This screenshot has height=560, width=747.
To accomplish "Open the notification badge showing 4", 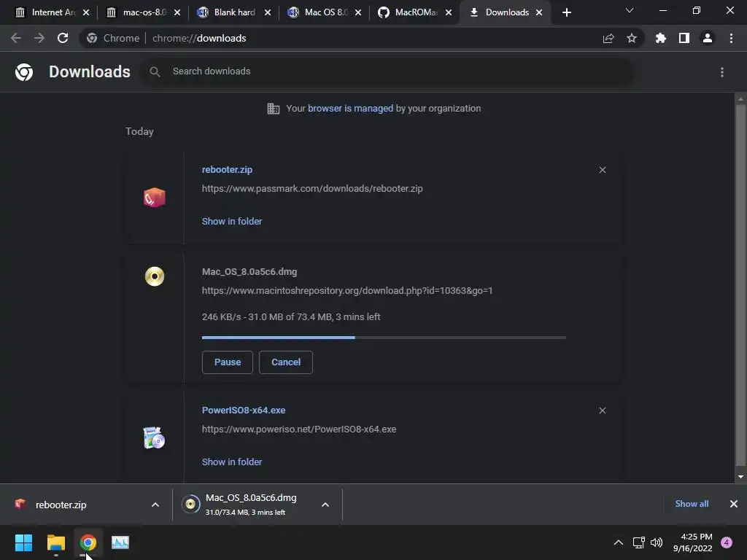I will tap(727, 542).
